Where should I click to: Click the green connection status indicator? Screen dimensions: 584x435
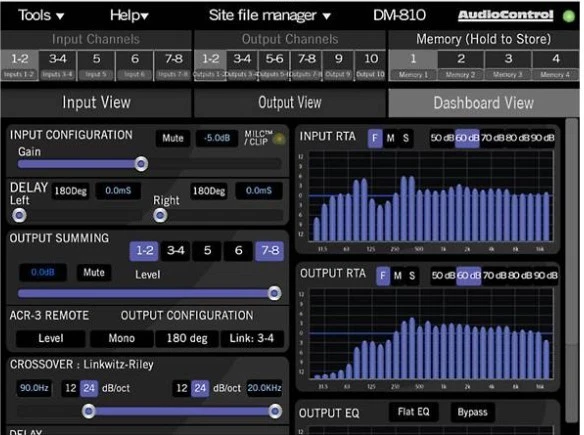click(568, 16)
